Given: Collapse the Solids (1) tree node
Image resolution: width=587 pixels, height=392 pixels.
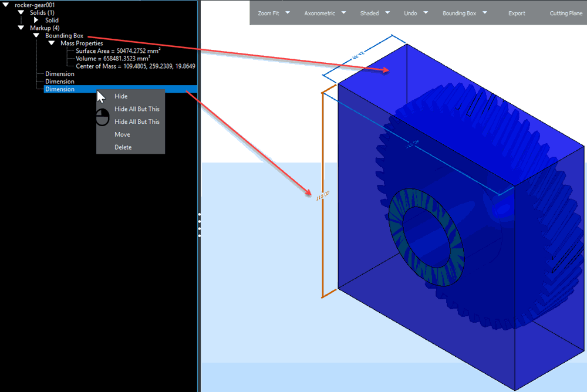Looking at the screenshot, I should [x=21, y=13].
